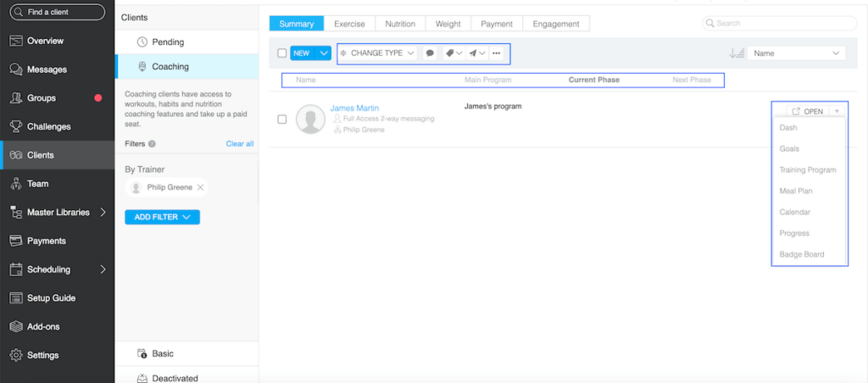Viewport: 868px width, 383px height.
Task: Expand the Master Libraries submenu
Action: click(x=103, y=212)
